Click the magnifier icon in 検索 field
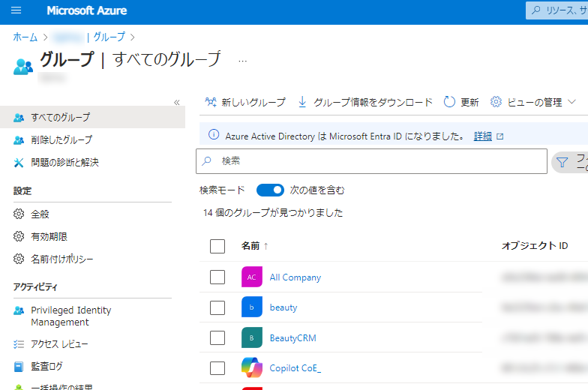This screenshot has width=588, height=390. click(207, 161)
